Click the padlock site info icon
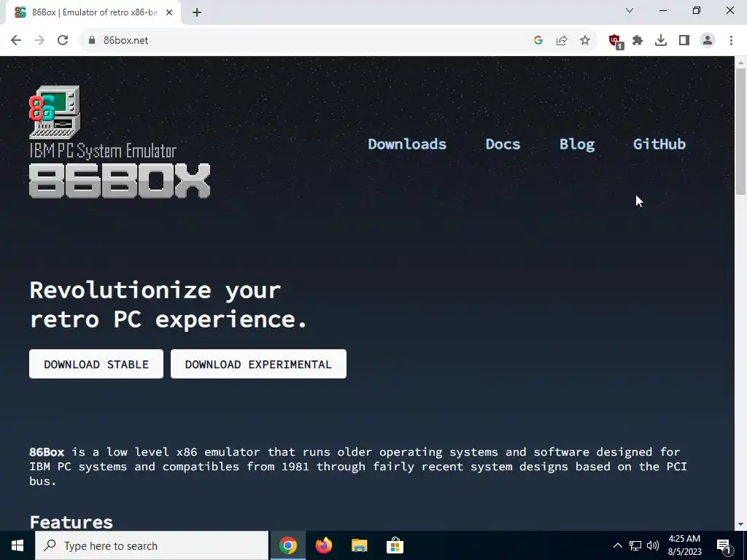This screenshot has width=747, height=560. pos(92,41)
